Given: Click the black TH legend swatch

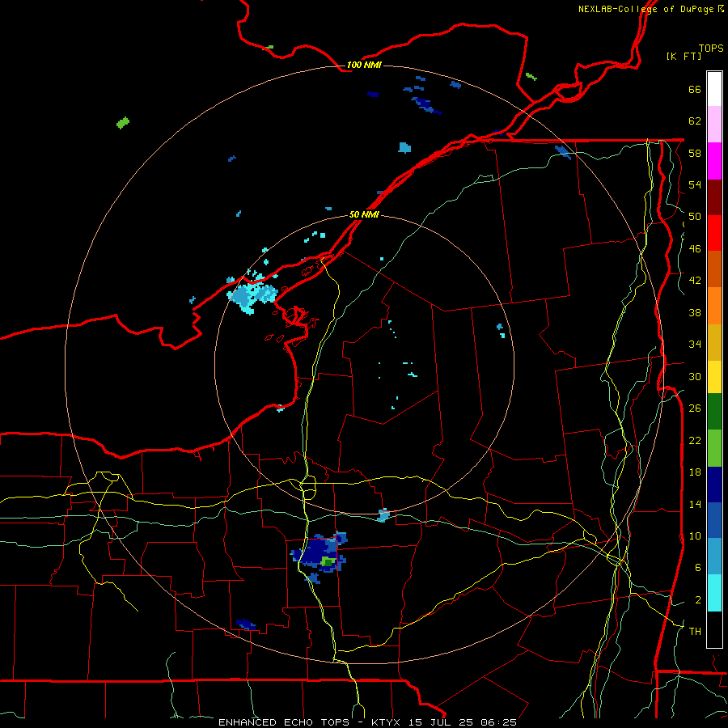Looking at the screenshot, I should (714, 629).
